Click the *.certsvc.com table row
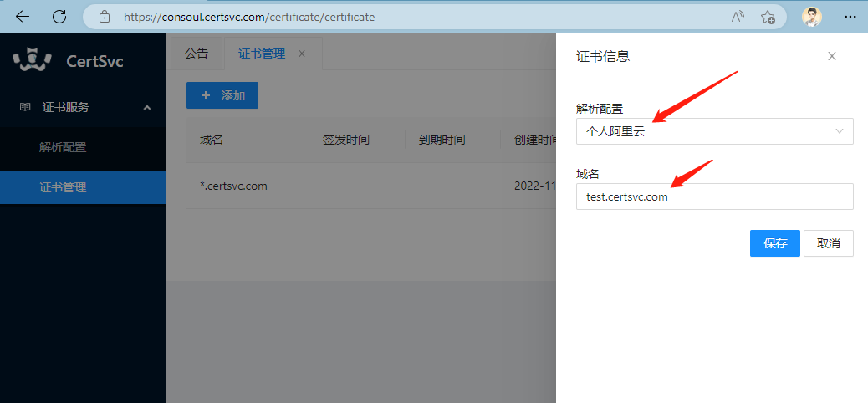This screenshot has height=403, width=868. (x=371, y=186)
